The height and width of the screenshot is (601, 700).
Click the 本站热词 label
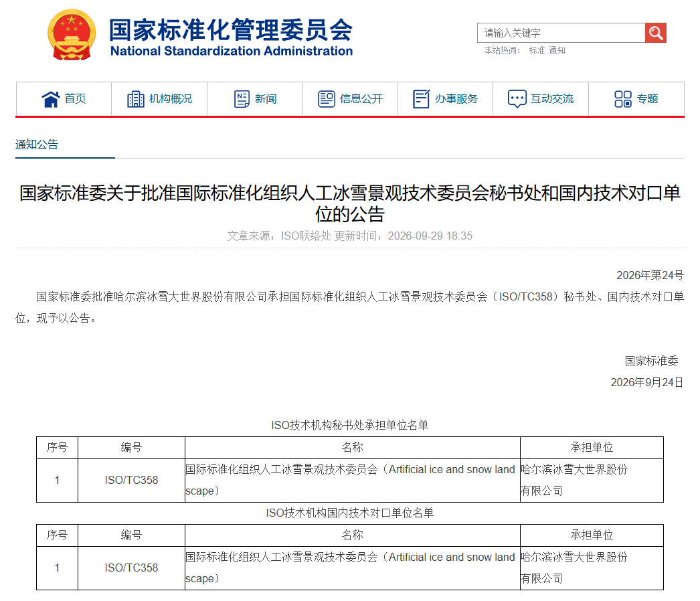click(x=502, y=50)
